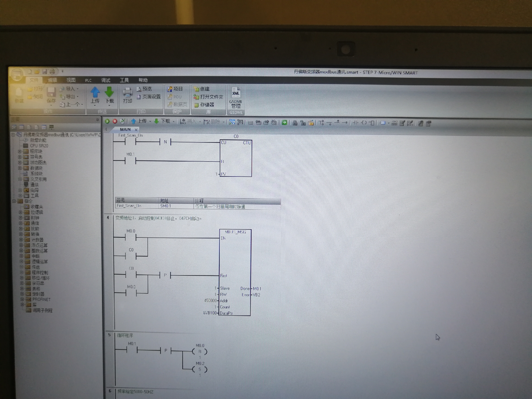The image size is (532, 399).
Task: Insert a box instruction from the toolbar
Action: coord(372,123)
